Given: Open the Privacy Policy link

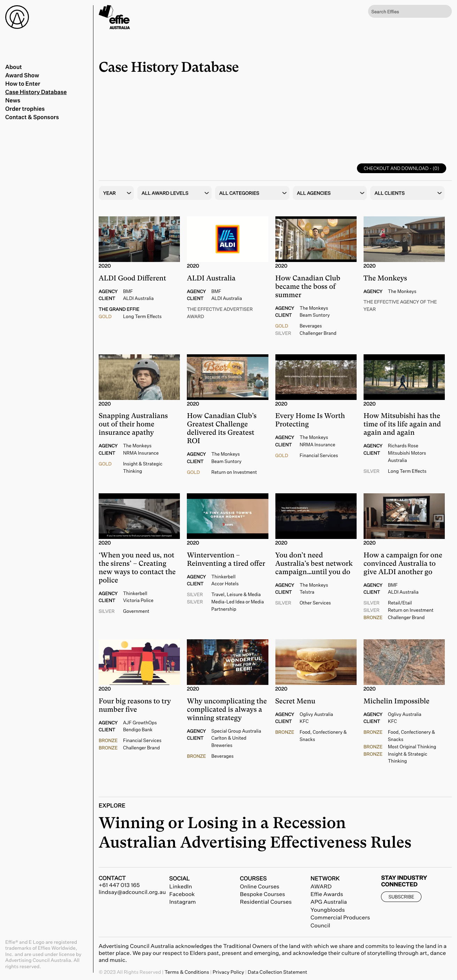Looking at the screenshot, I should coord(228,972).
